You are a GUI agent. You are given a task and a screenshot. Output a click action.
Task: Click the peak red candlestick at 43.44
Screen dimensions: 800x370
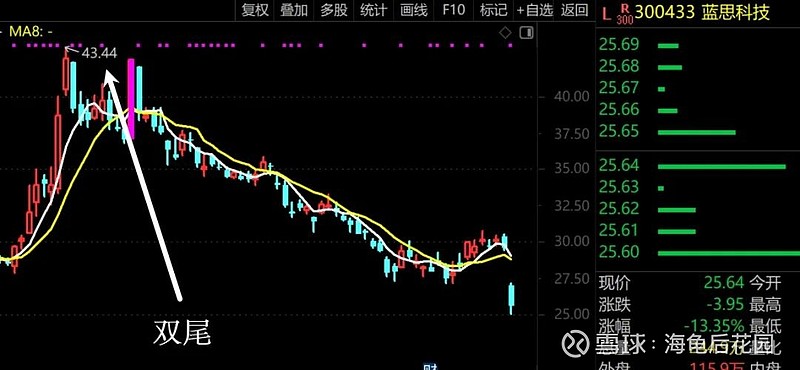pyautogui.click(x=66, y=73)
